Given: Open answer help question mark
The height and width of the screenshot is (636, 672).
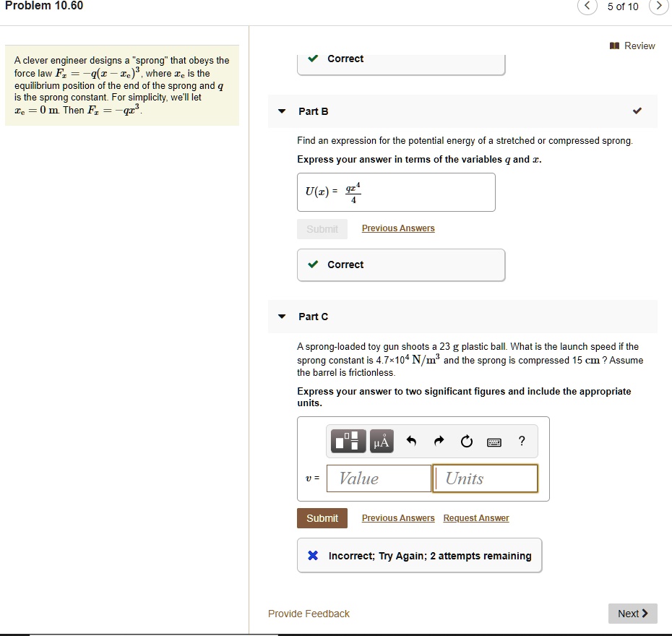Looking at the screenshot, I should (522, 441).
